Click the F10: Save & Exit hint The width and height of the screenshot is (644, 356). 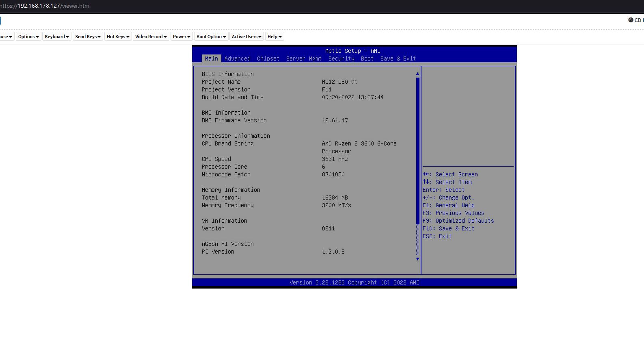449,228
